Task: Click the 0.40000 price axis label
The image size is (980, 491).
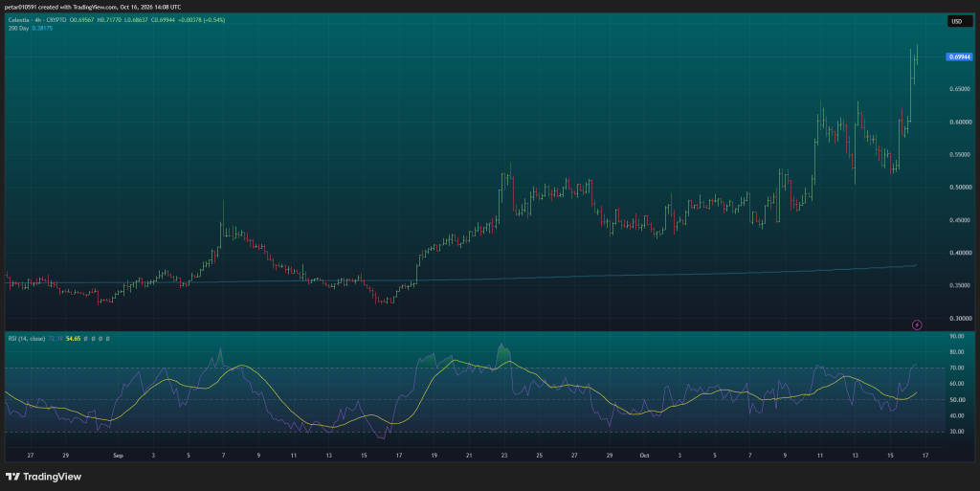Action: point(960,253)
